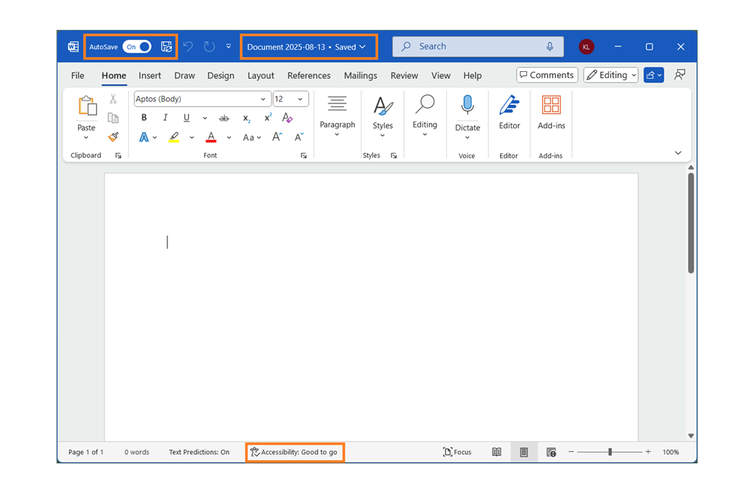Click the blue Share button
This screenshot has height=500, width=750.
pos(653,75)
